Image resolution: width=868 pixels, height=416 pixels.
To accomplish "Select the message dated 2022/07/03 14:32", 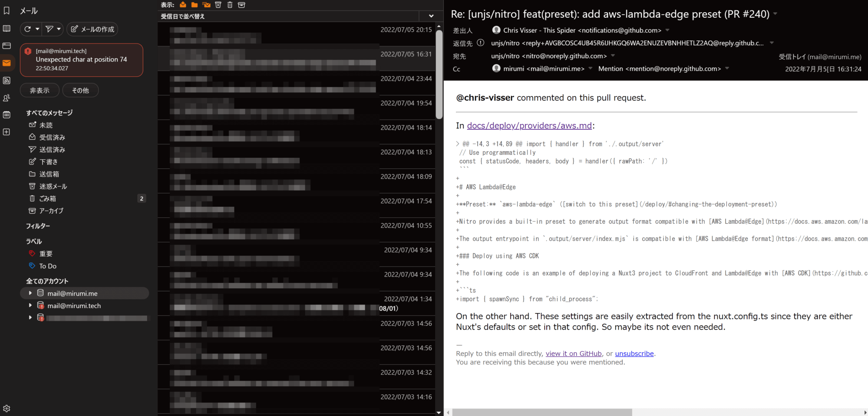I will click(x=296, y=377).
